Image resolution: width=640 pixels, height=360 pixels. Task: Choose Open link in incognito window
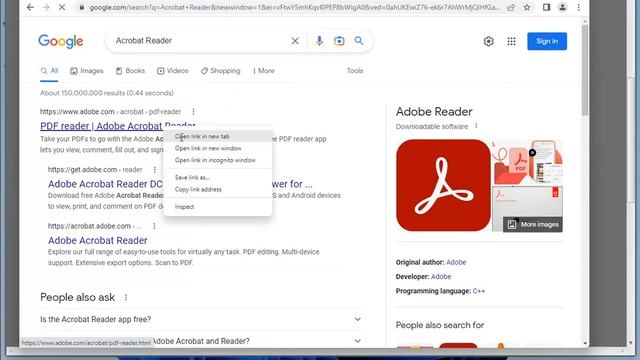(218, 160)
